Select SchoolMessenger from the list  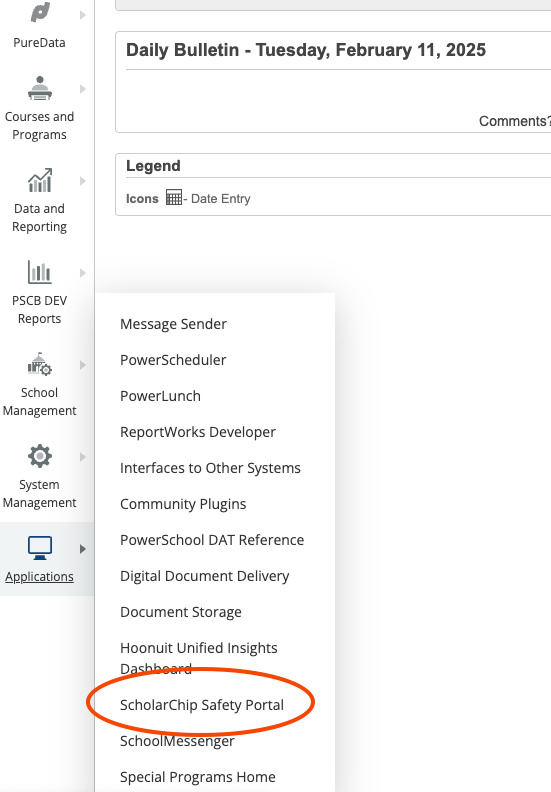pyautogui.click(x=177, y=741)
